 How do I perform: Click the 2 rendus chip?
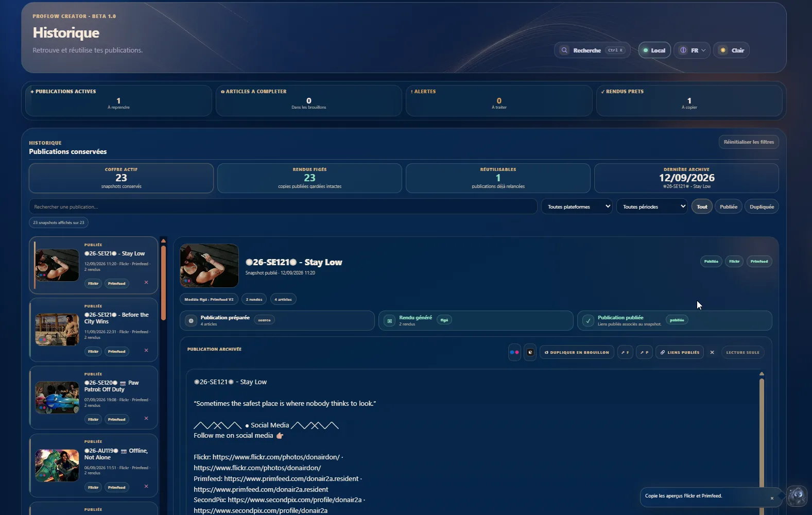(x=254, y=299)
